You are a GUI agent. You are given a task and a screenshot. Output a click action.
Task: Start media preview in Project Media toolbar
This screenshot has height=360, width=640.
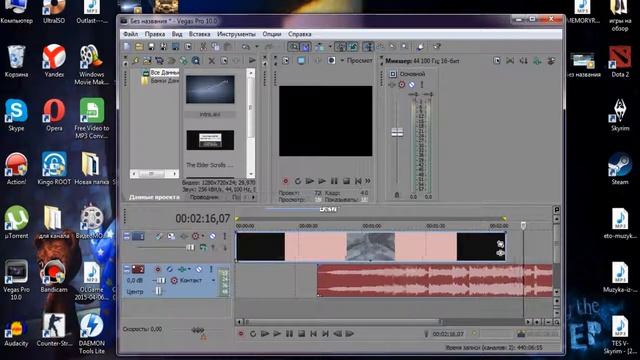coord(252,61)
